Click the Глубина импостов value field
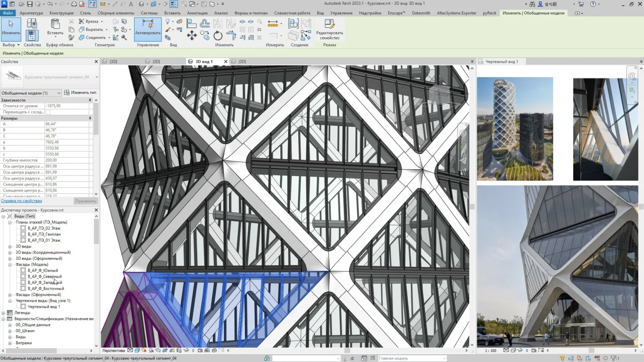This screenshot has width=644, height=362. (x=66, y=160)
